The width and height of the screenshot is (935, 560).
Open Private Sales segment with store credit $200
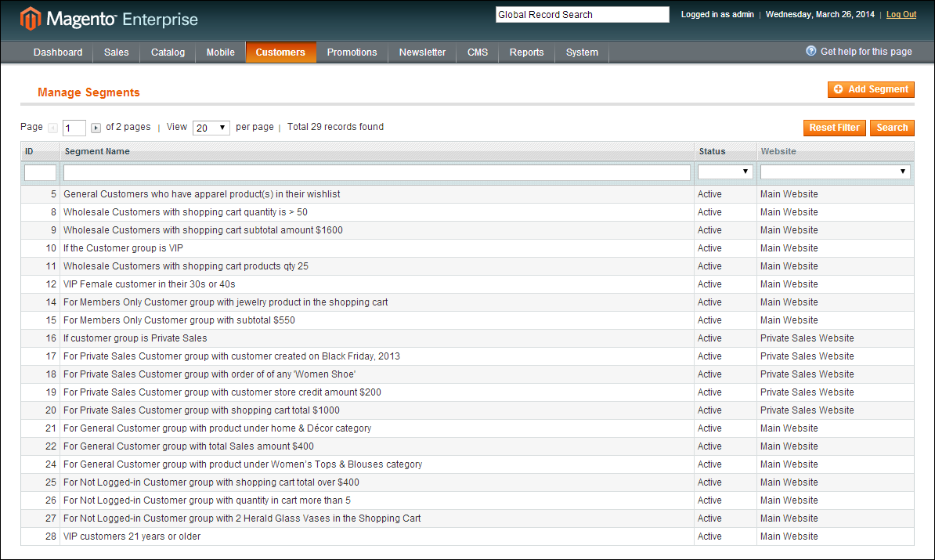467,392
